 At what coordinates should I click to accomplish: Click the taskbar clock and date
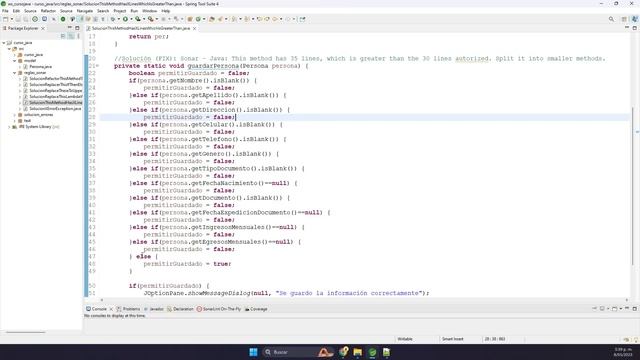tap(622, 352)
